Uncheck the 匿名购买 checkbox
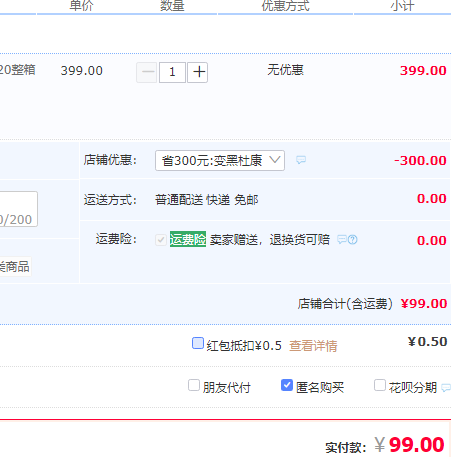Viewport: 455px width, 457px height. click(287, 385)
